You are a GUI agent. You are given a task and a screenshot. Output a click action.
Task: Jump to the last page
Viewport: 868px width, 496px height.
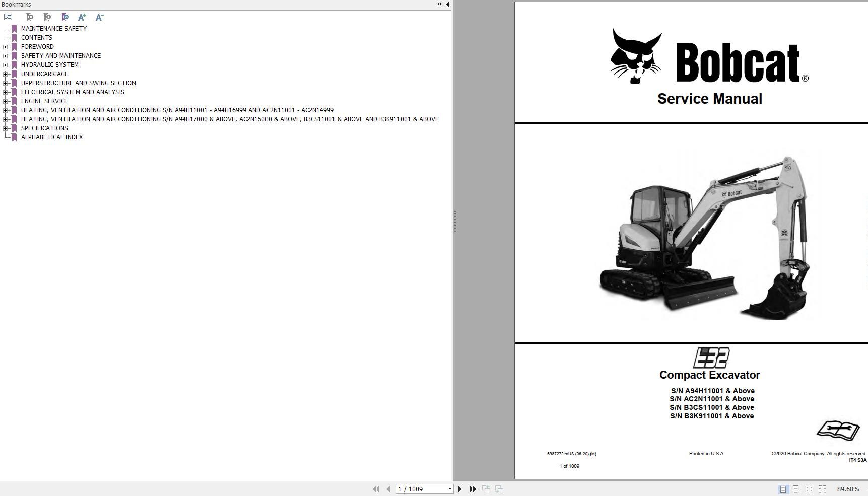(473, 489)
